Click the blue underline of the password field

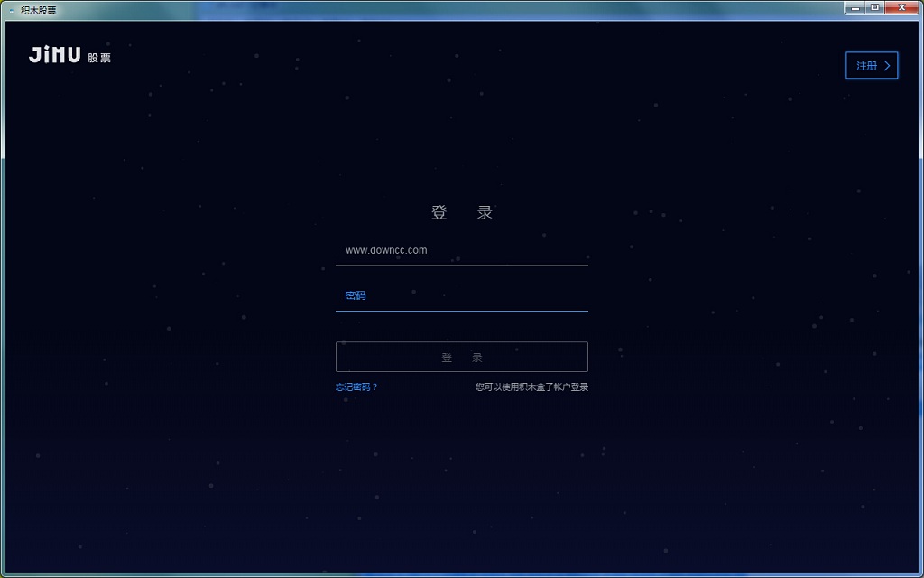pyautogui.click(x=462, y=312)
